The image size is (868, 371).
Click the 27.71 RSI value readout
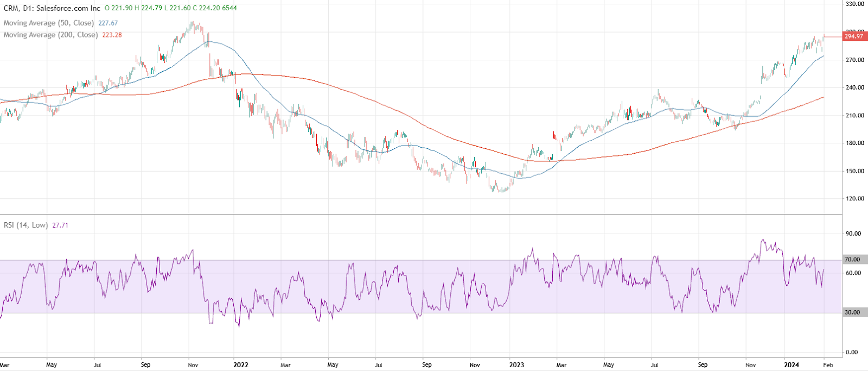pyautogui.click(x=60, y=225)
